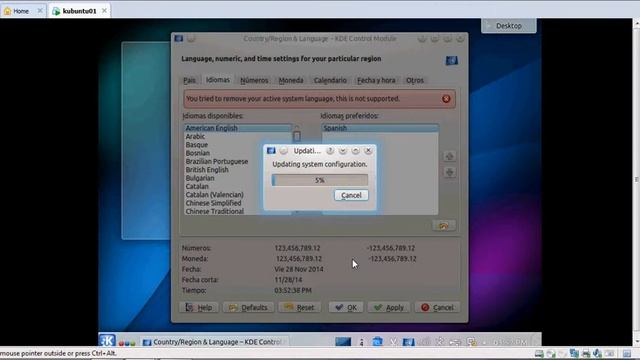Click the Help button

pos(199,307)
